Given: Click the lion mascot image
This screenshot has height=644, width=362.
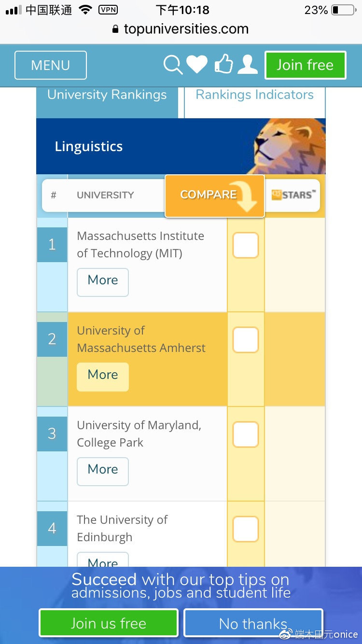Looking at the screenshot, I should pos(290,146).
